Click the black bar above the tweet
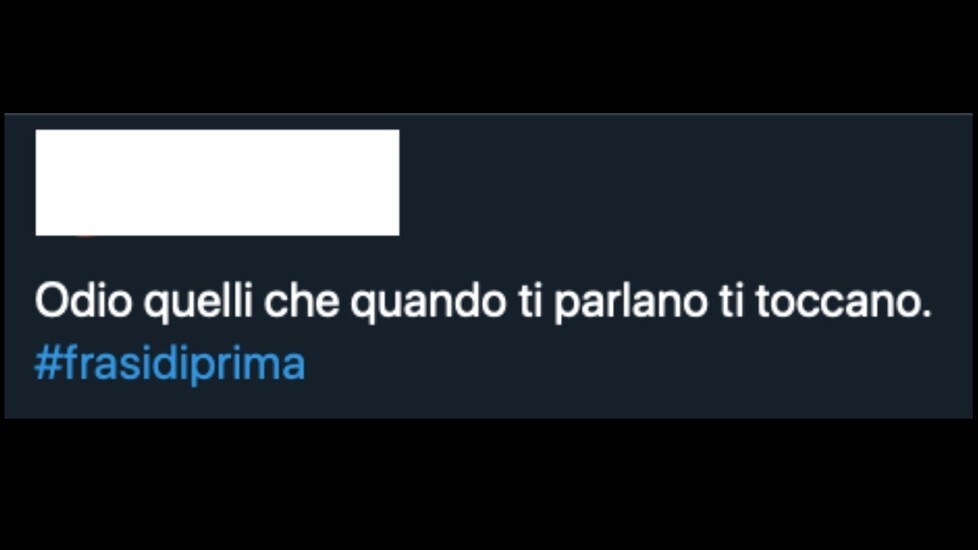This screenshot has width=978, height=550. tap(489, 56)
